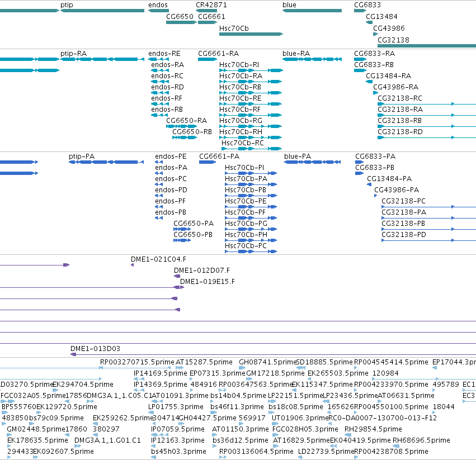Select the EK294704.5prime EST label
Image resolution: width=476 pixels, height=460 pixels.
[x=83, y=385]
